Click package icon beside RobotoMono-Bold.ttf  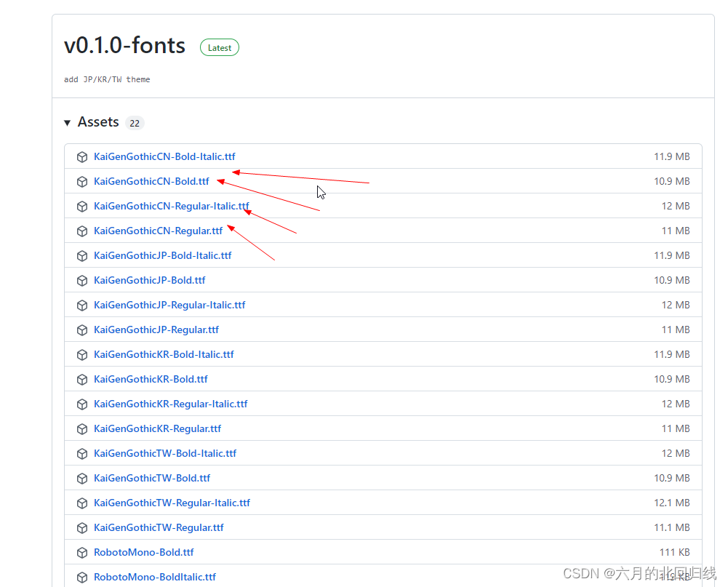click(82, 553)
